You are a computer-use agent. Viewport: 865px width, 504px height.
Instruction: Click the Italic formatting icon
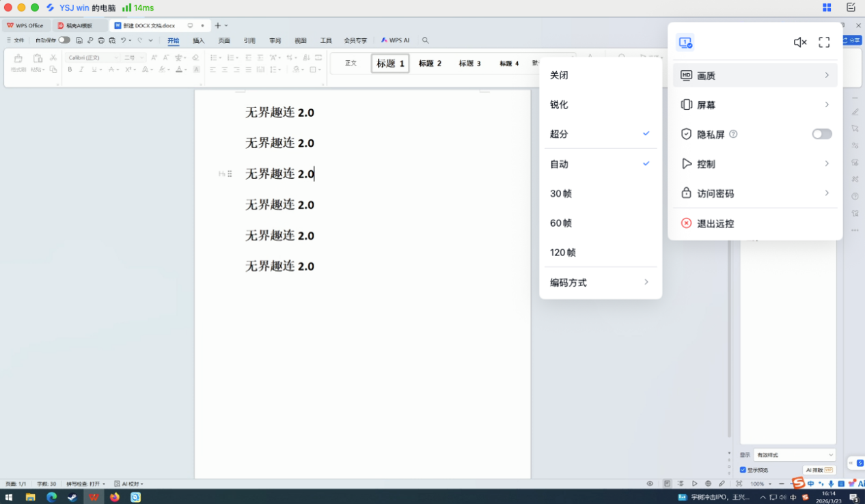(x=81, y=70)
